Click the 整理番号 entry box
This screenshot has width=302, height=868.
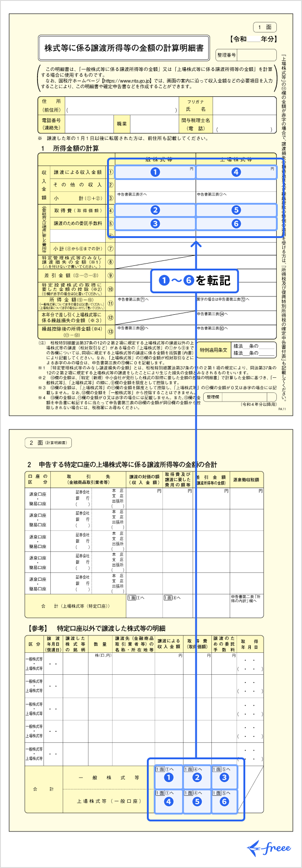(257, 55)
